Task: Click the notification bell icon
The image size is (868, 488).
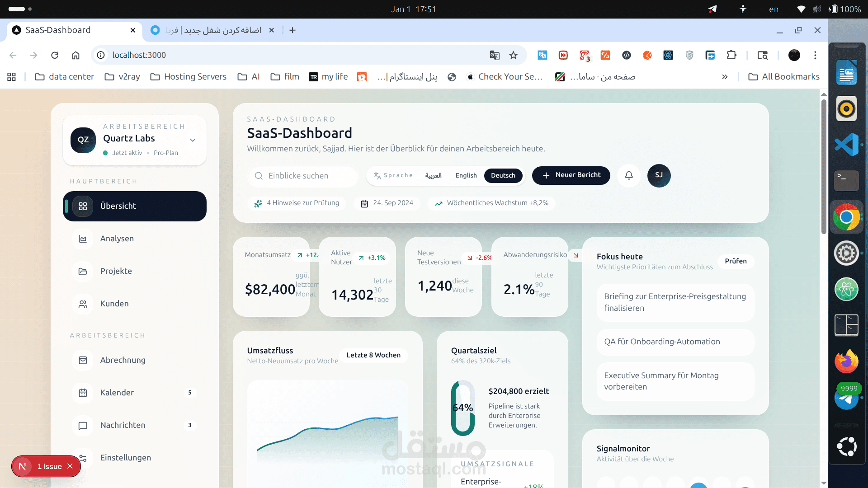Action: click(629, 175)
